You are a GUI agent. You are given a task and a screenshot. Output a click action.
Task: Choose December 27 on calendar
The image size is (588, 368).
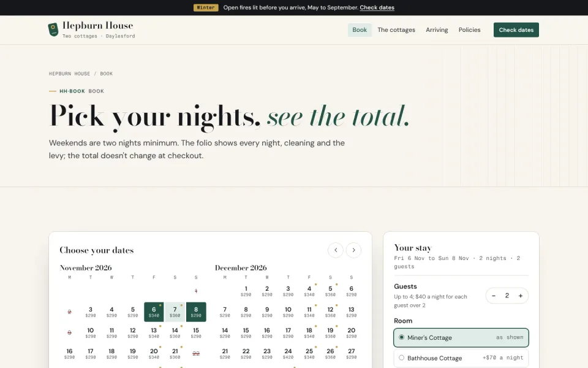352,354
